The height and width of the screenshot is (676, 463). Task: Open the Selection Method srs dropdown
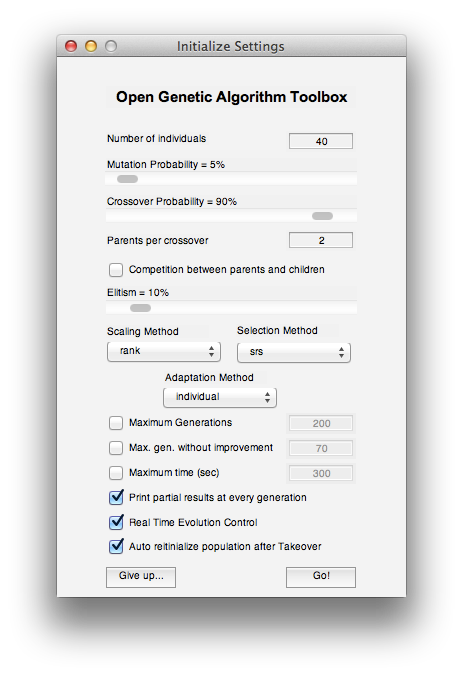pyautogui.click(x=294, y=352)
